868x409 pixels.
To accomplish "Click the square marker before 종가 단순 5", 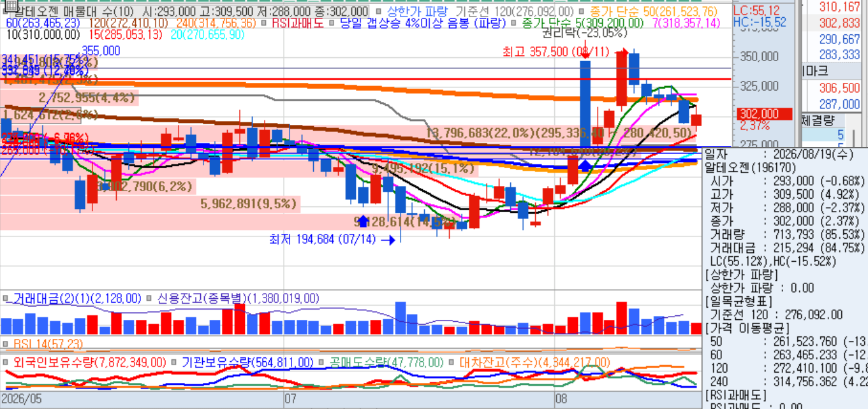I will click(x=514, y=23).
